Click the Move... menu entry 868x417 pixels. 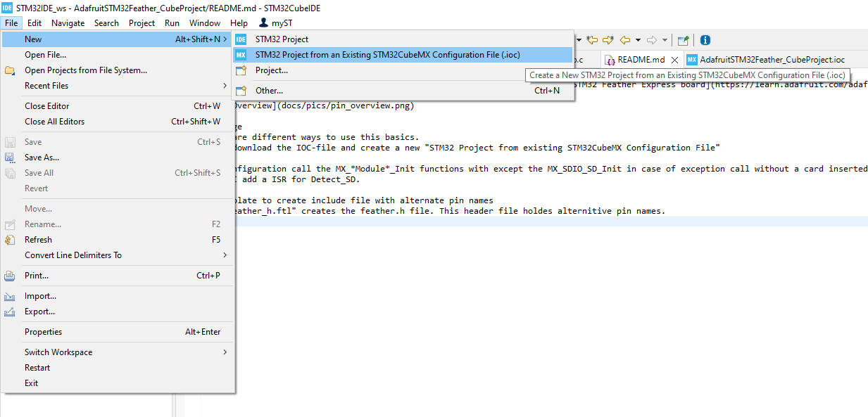(x=117, y=209)
